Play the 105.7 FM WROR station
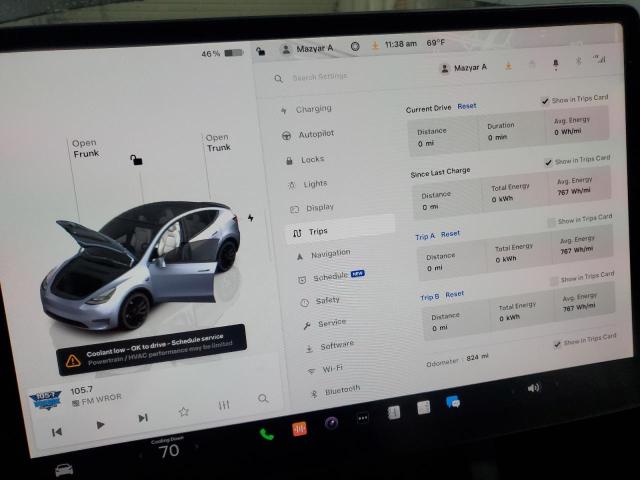The image size is (640, 480). pyautogui.click(x=100, y=425)
